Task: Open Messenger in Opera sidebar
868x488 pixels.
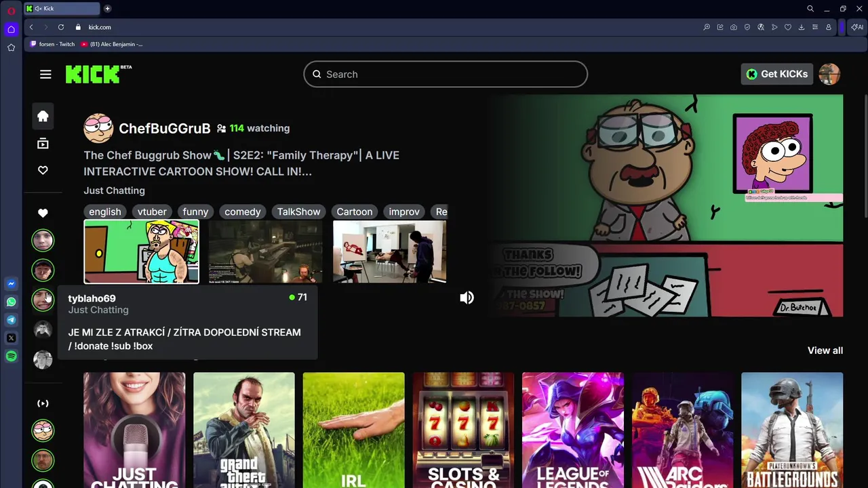Action: [11, 284]
